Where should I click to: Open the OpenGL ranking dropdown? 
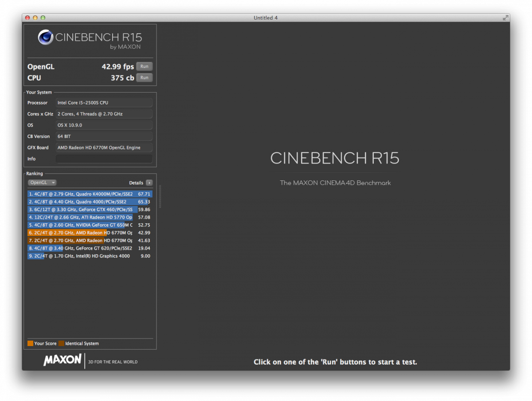pos(42,183)
